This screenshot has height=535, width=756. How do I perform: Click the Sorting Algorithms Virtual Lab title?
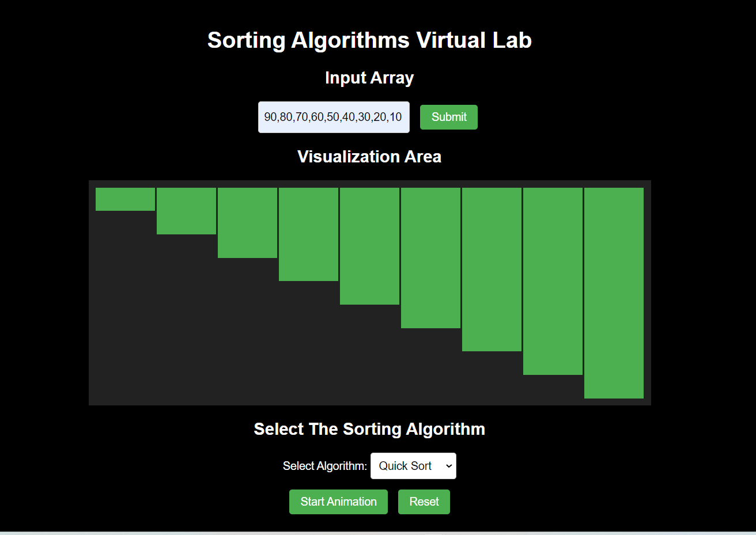tap(369, 40)
